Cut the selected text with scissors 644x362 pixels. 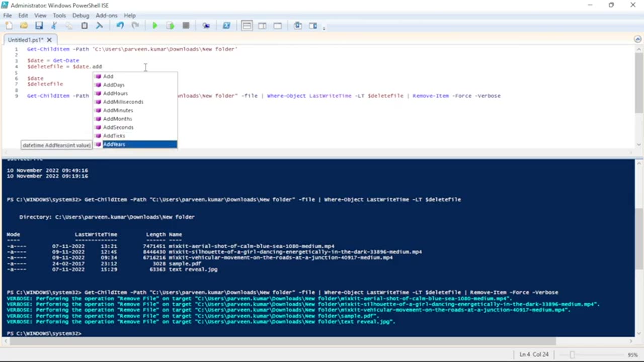pyautogui.click(x=54, y=26)
